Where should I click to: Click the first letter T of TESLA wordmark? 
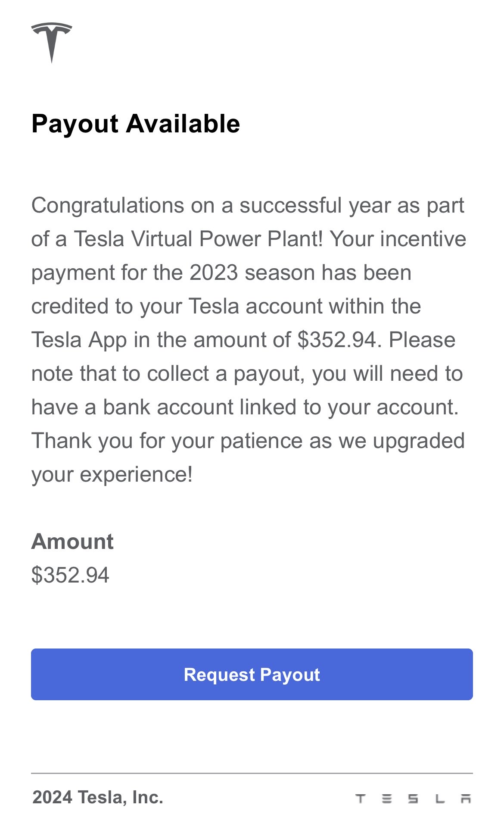click(x=361, y=799)
